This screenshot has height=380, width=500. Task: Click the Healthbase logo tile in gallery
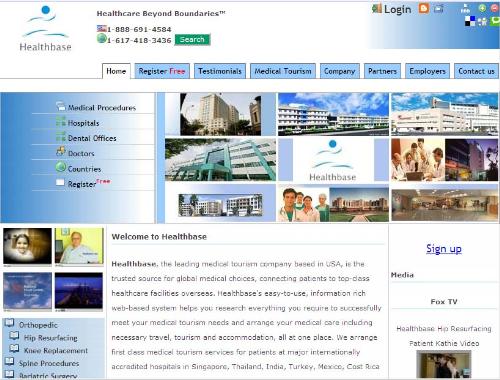tap(333, 160)
